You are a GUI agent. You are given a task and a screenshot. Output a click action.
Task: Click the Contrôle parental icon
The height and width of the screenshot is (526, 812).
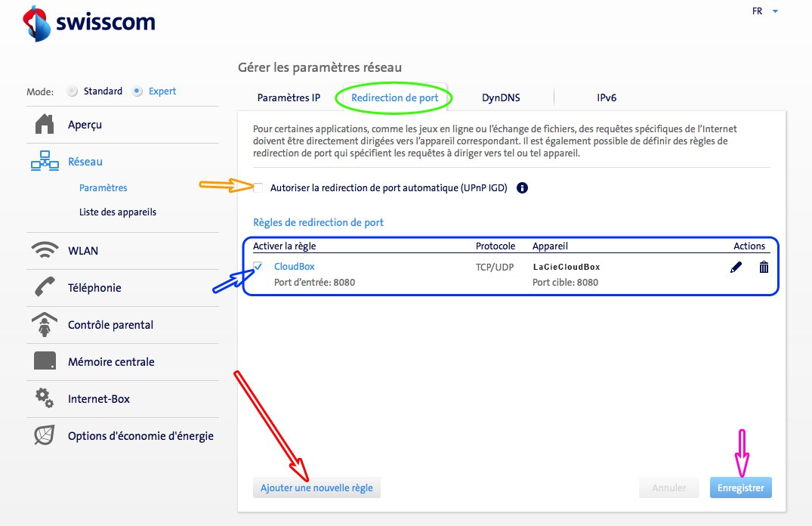click(x=45, y=325)
